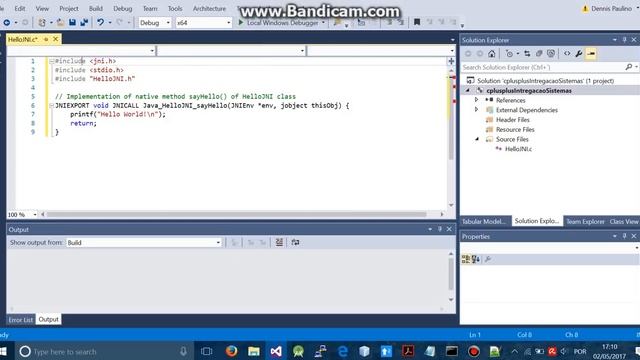This screenshot has width=640, height=360.
Task: Click Alphabetical sort icon in Properties panel
Action: [x=476, y=259]
